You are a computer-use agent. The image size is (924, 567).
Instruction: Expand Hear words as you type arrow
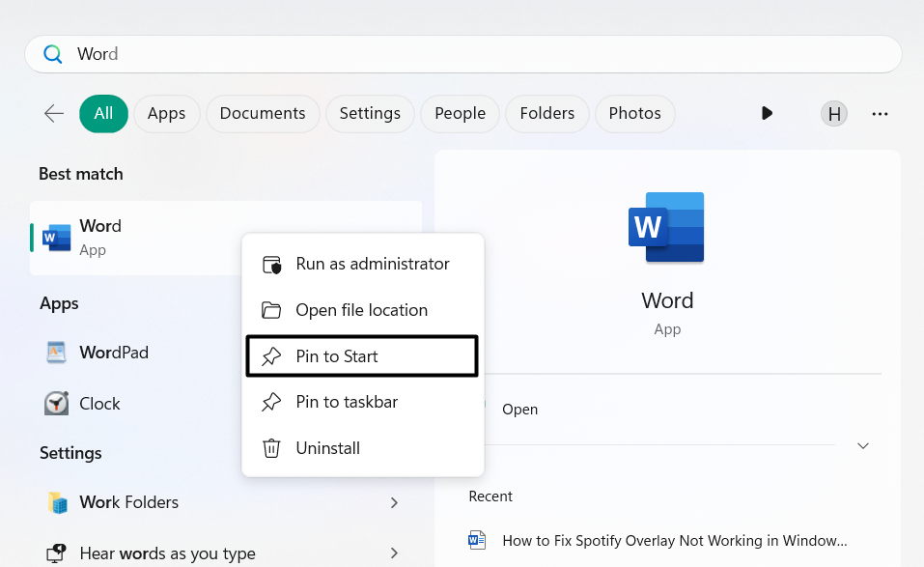point(394,553)
